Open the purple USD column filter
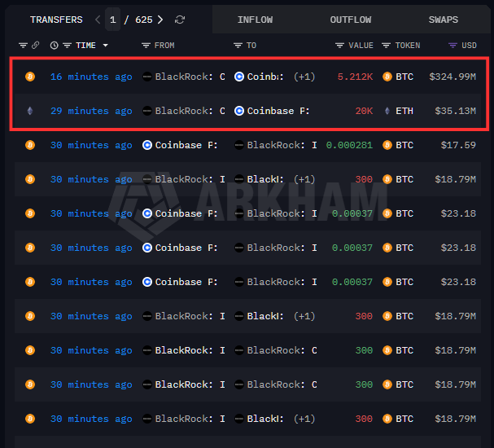The height and width of the screenshot is (448, 494). (x=452, y=46)
